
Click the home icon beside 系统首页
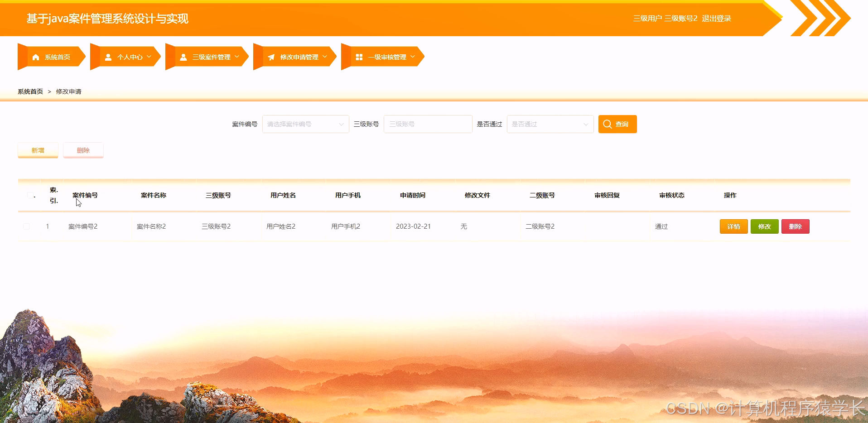click(x=36, y=56)
